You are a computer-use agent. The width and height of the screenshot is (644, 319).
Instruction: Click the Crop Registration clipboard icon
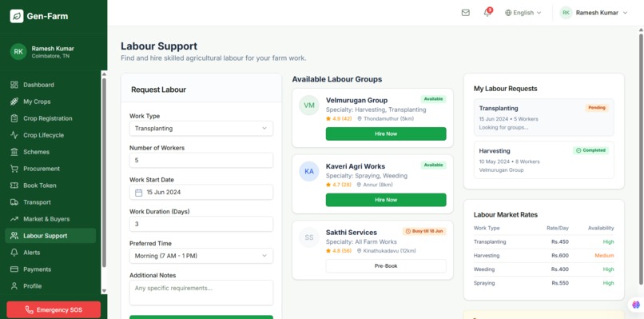(x=14, y=118)
